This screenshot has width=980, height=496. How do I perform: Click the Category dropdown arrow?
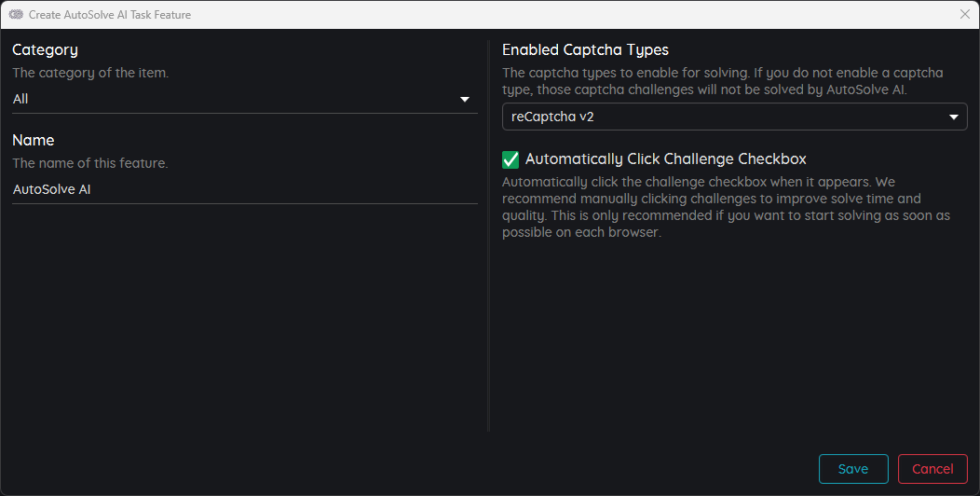[464, 100]
